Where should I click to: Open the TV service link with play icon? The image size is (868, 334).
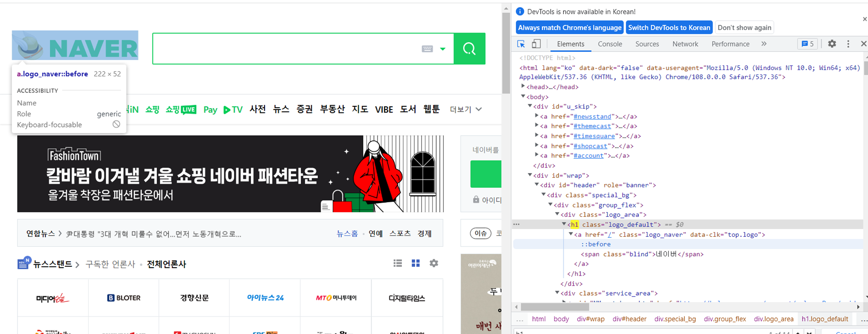tap(233, 109)
